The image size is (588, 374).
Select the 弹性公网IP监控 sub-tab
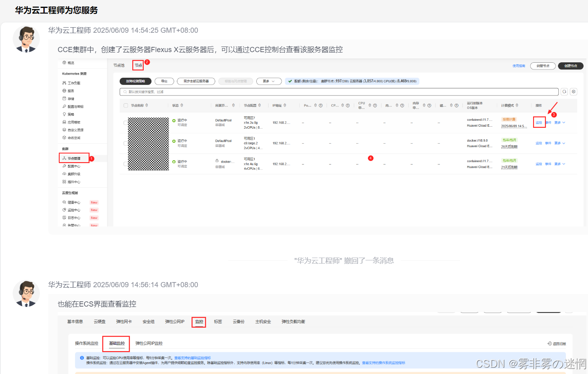149,344
